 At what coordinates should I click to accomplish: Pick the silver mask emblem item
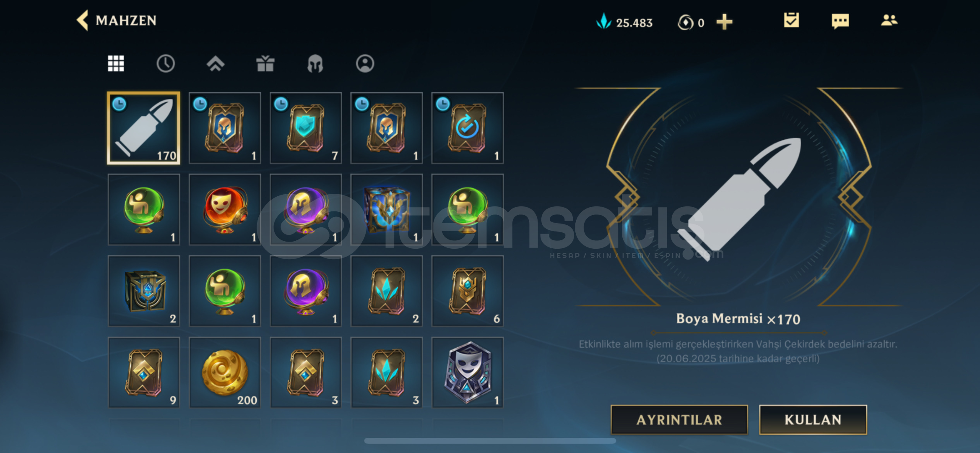click(x=468, y=372)
